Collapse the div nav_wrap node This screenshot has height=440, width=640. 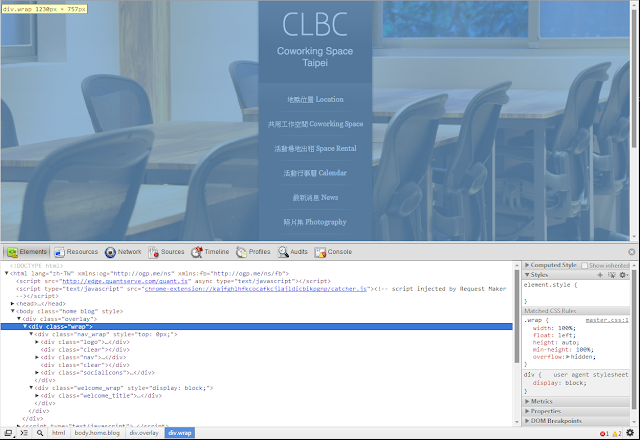coord(31,334)
